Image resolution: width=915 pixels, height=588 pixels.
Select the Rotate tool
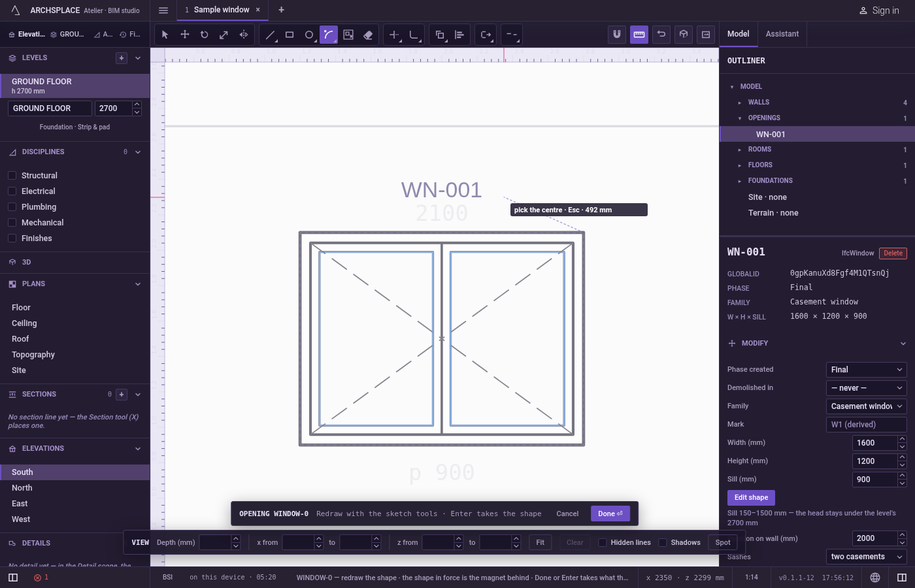205,35
